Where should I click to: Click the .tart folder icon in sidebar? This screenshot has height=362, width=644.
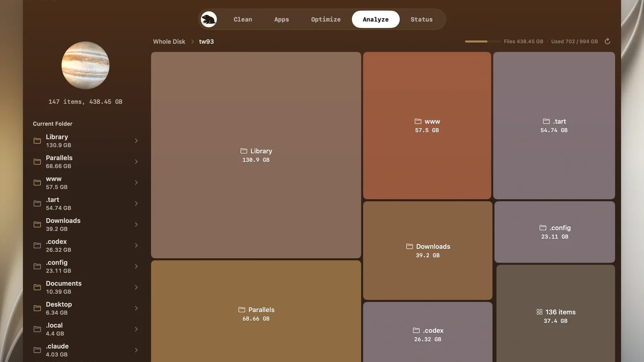pos(37,204)
